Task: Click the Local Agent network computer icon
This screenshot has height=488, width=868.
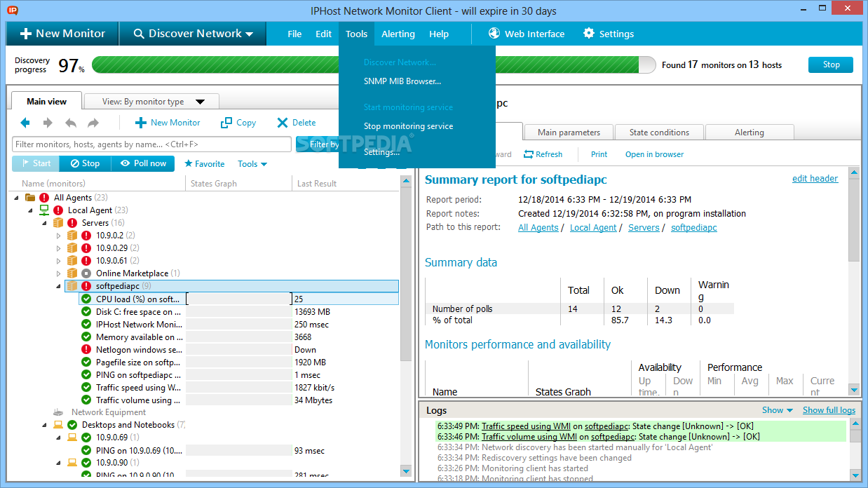Action: (x=44, y=210)
